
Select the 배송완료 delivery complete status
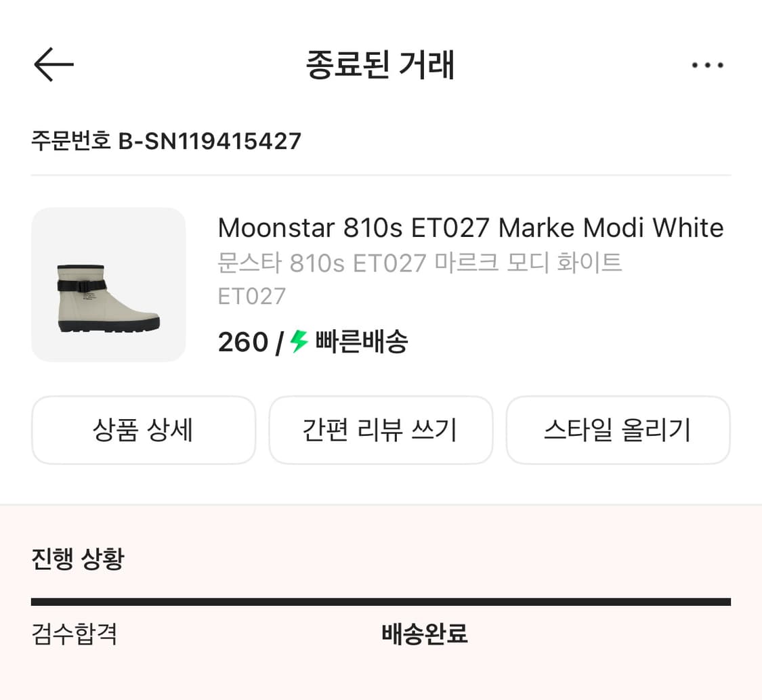pos(424,635)
